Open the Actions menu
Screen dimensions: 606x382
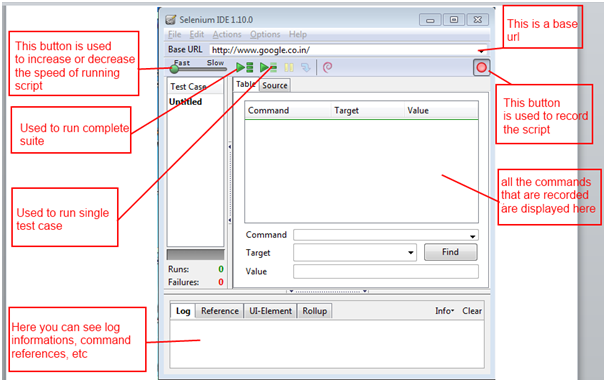(227, 34)
